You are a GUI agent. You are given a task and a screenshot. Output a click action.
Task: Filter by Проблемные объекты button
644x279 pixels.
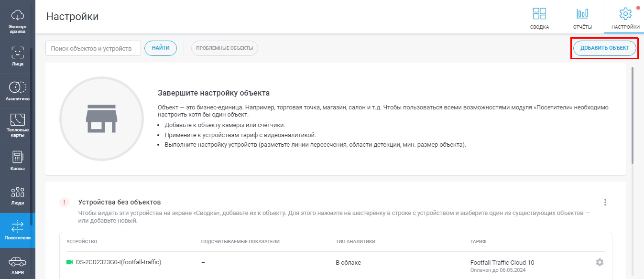pos(225,48)
